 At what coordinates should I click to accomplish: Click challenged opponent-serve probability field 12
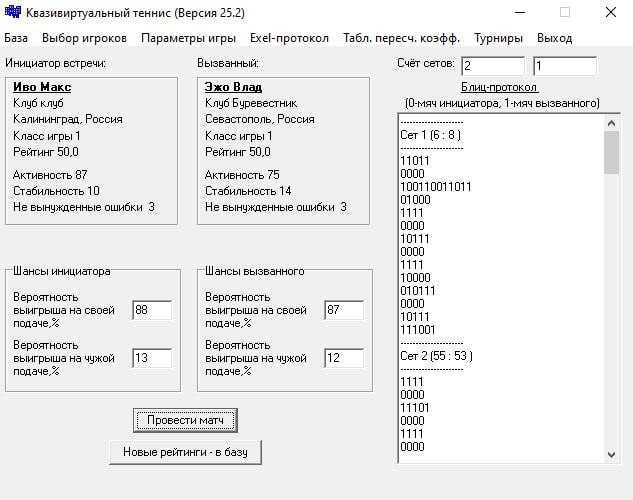(343, 358)
